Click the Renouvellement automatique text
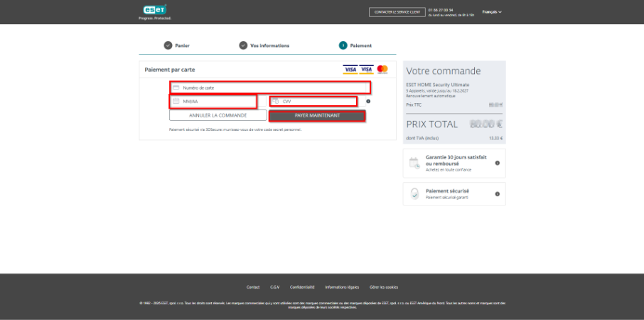This screenshot has height=320, width=644. 431,96
